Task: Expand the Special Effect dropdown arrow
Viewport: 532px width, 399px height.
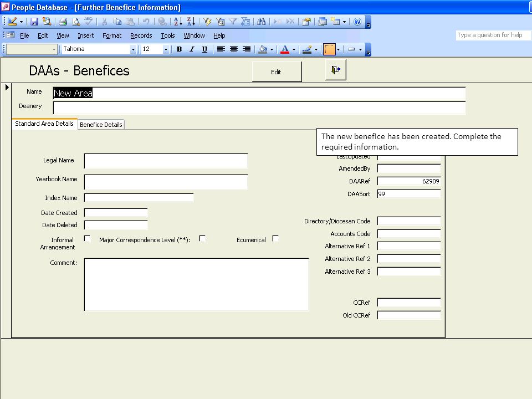Action: [x=360, y=49]
